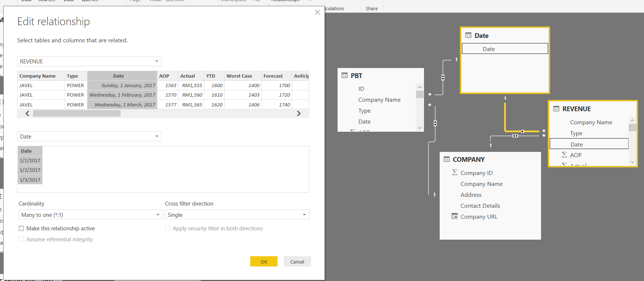
Task: Open the Share ribbon group
Action: (372, 8)
